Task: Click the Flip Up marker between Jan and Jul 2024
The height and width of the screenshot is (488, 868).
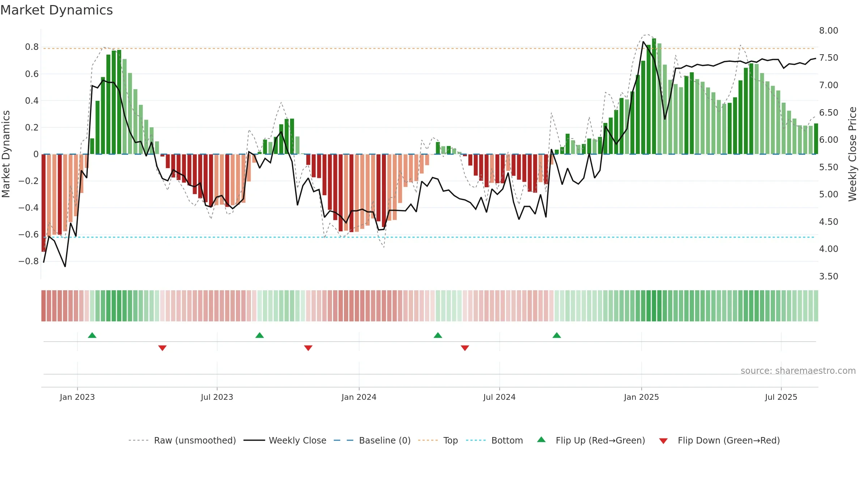Action: (438, 335)
